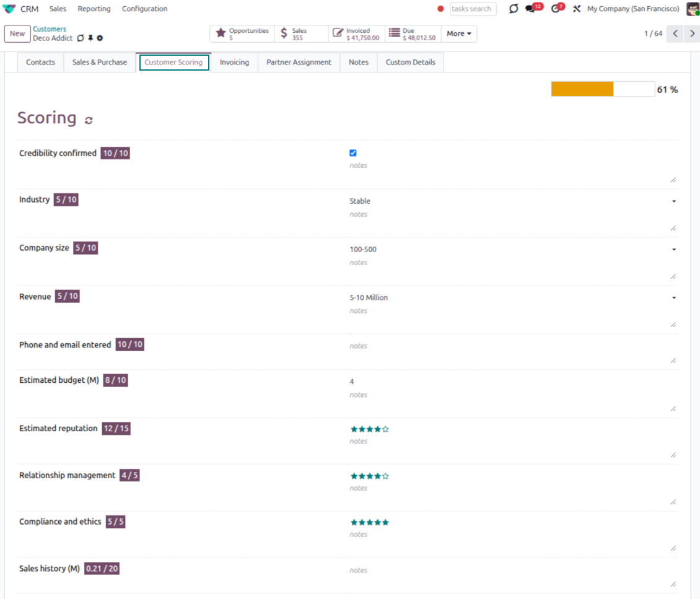This screenshot has height=599, width=700.
Task: Go to previous record arrow
Action: [675, 33]
